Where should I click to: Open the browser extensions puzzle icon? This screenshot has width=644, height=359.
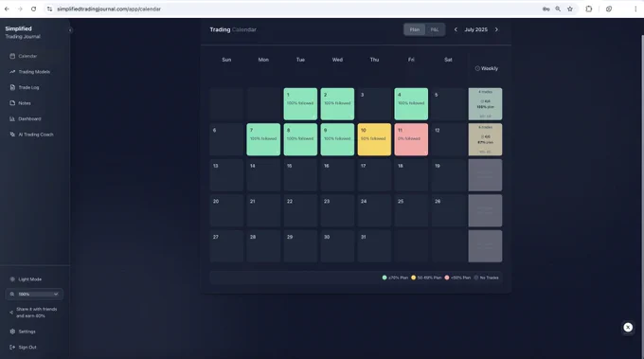tap(589, 9)
